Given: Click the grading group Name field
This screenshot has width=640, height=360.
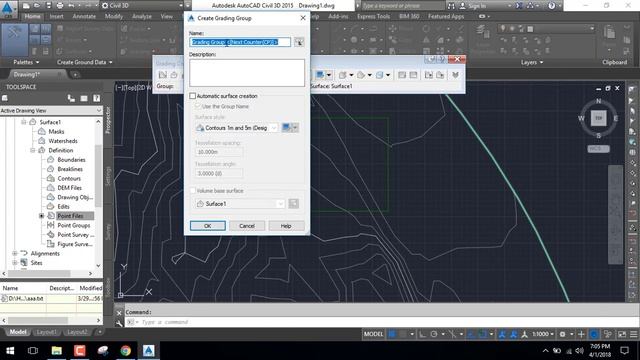Looking at the screenshot, I should pos(240,42).
